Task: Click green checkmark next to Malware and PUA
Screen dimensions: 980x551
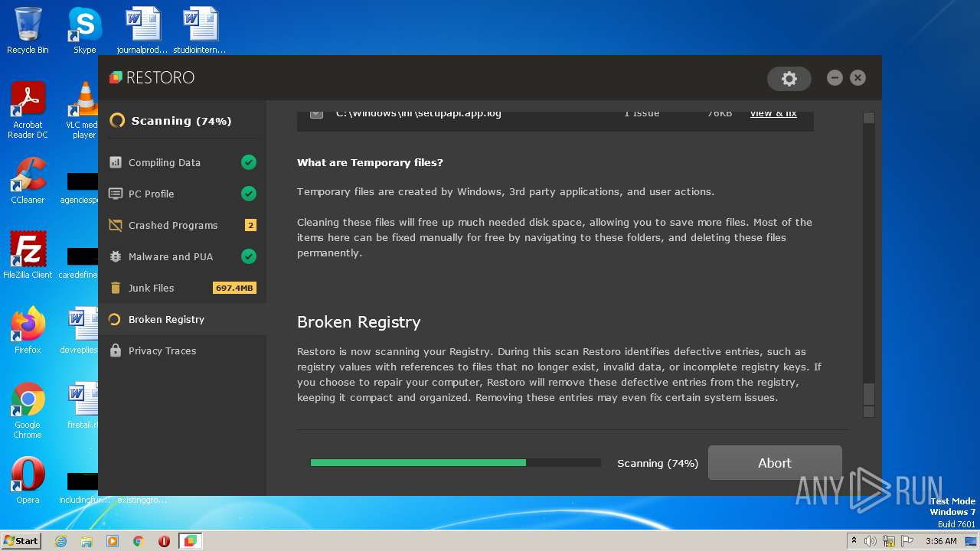Action: (248, 256)
